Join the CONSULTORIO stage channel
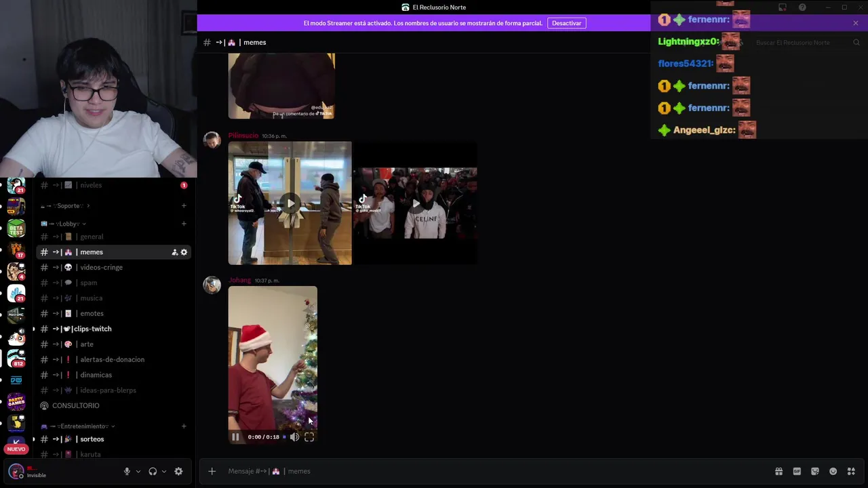Viewport: 868px width, 488px height. click(x=113, y=405)
